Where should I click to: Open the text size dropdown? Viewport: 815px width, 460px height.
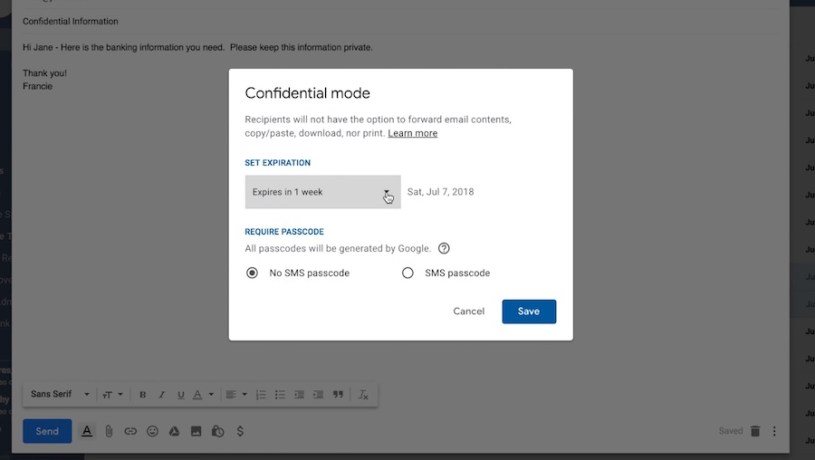112,395
